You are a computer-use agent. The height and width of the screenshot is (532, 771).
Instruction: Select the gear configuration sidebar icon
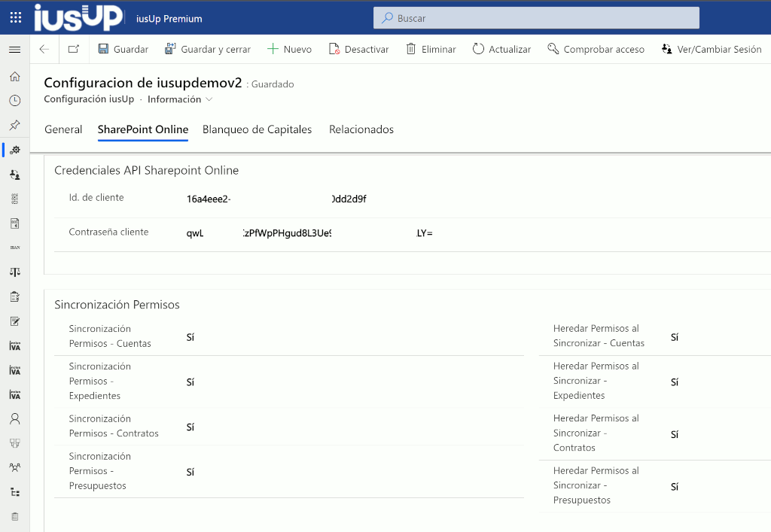15,150
